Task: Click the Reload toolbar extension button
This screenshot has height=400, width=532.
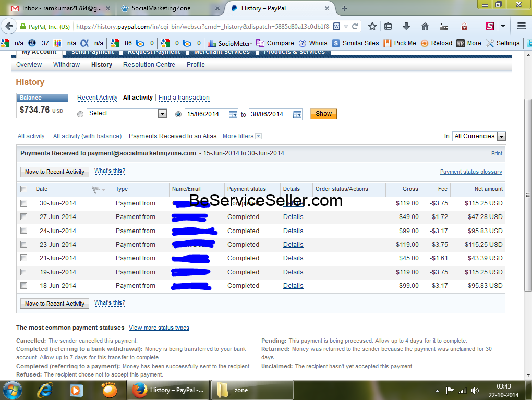Action: 437,43
